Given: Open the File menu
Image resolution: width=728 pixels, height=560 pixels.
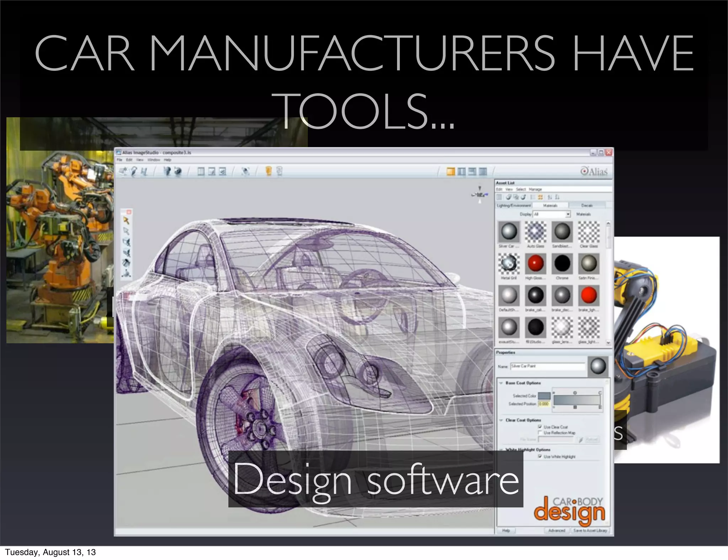Looking at the screenshot, I should tap(119, 160).
